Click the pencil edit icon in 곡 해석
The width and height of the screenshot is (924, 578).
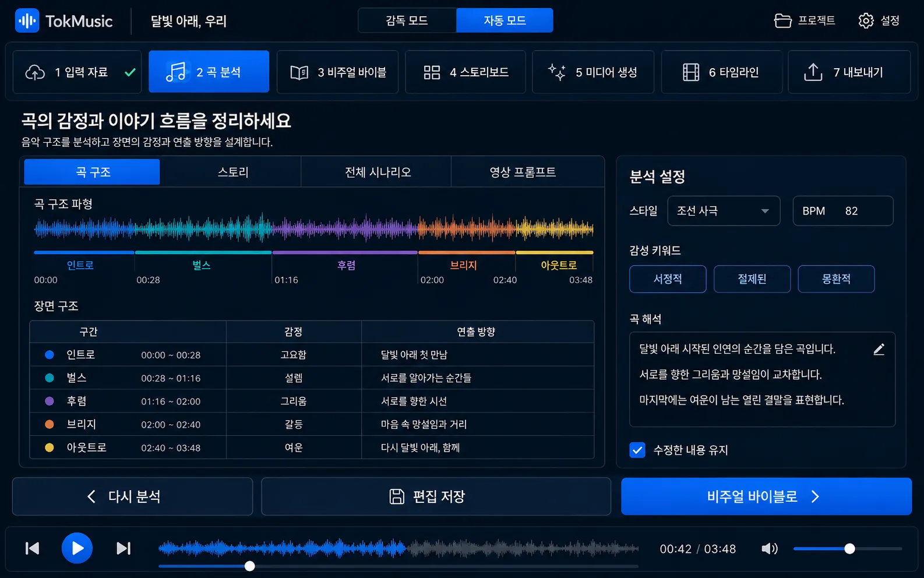[879, 349]
